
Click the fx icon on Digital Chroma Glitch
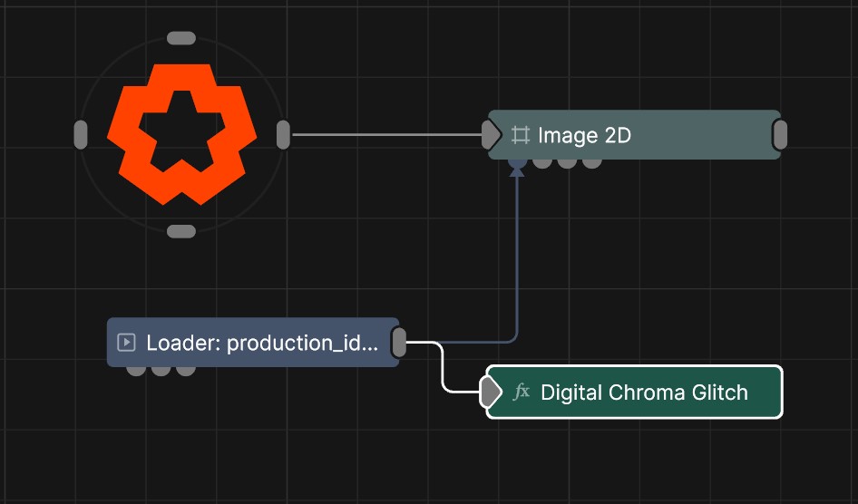pos(522,393)
